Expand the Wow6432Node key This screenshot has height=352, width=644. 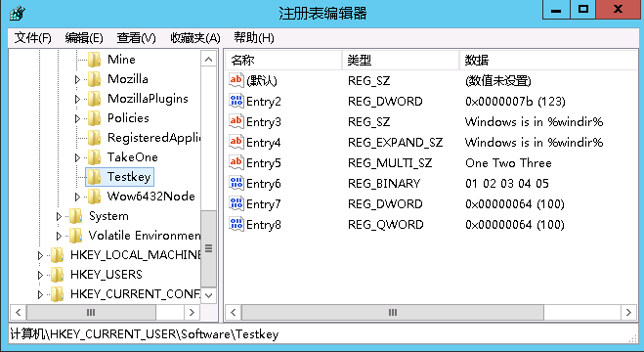click(77, 197)
